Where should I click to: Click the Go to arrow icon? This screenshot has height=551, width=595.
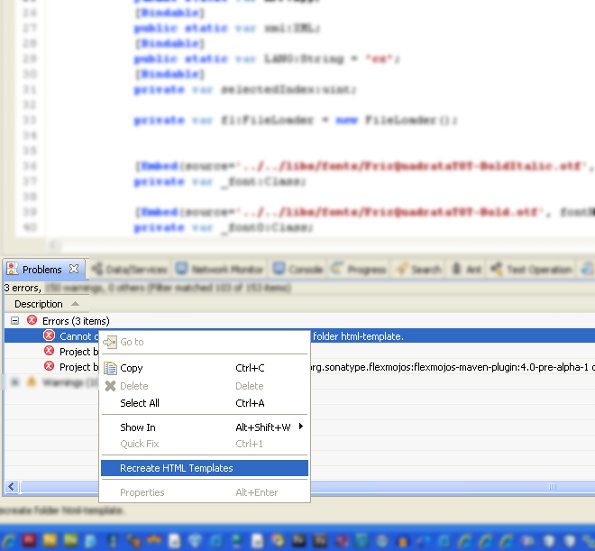(x=110, y=342)
